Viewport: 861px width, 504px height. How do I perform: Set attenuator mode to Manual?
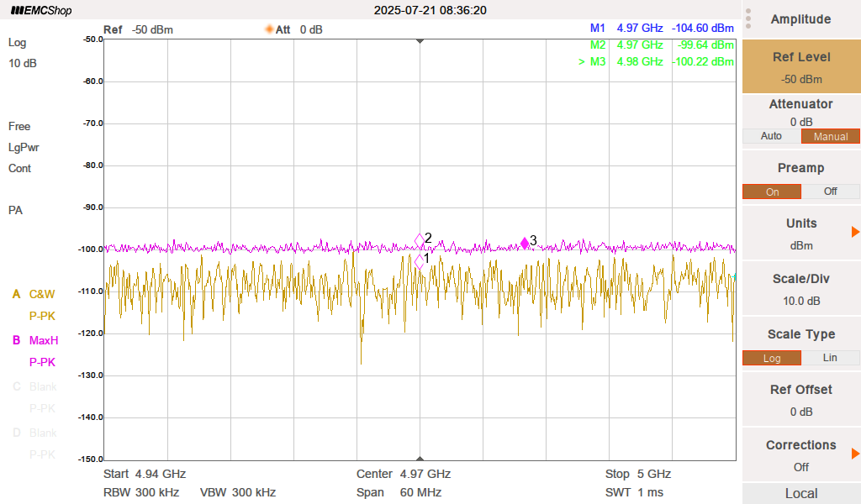(831, 136)
